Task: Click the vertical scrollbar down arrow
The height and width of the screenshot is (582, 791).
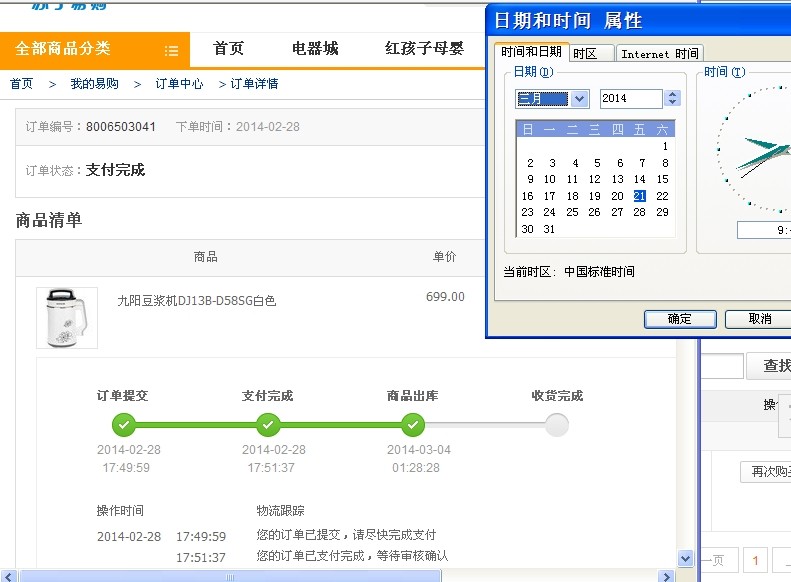Action: click(685, 558)
